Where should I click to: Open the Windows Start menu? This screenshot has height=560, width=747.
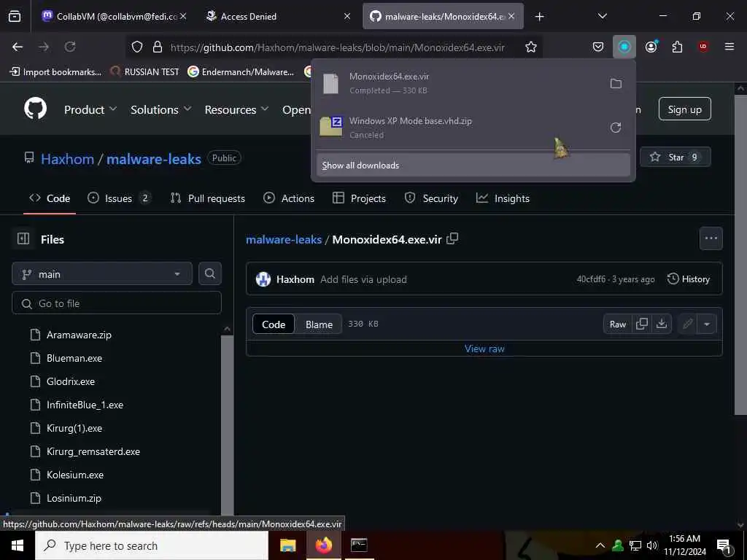[x=18, y=545]
